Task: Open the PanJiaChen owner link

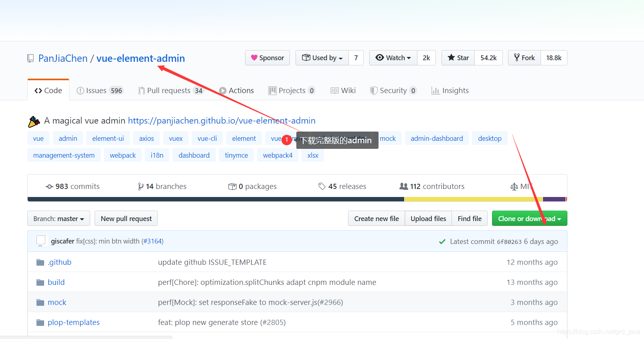Action: [63, 59]
